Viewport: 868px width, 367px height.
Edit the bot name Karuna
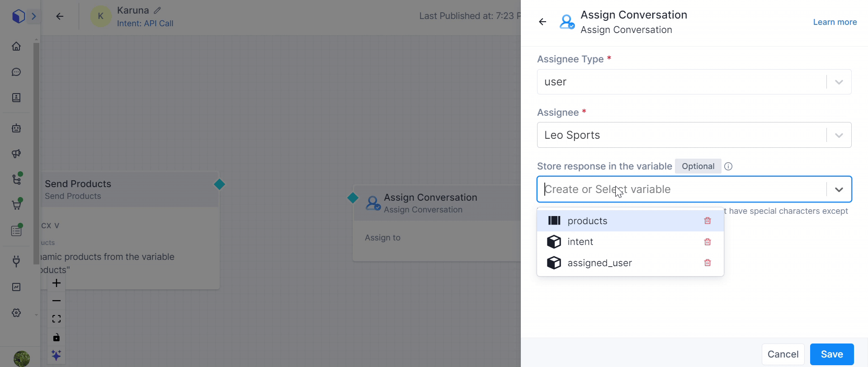pos(157,10)
